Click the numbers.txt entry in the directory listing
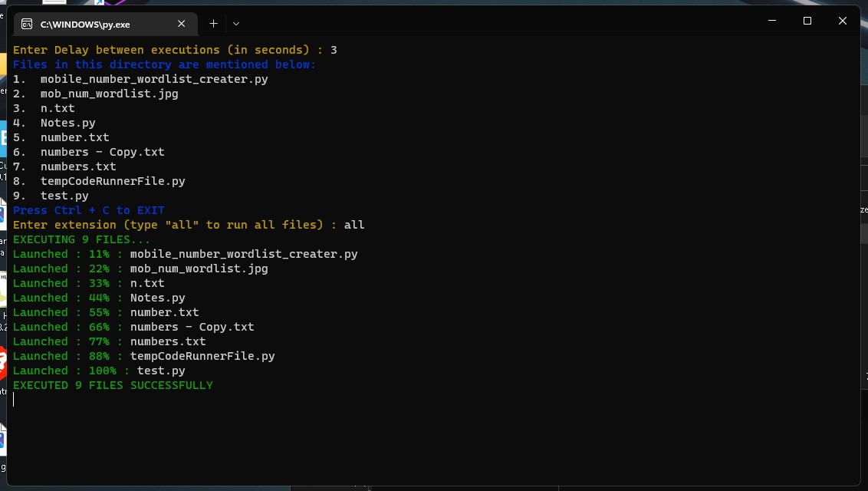The width and height of the screenshot is (868, 491). point(78,166)
